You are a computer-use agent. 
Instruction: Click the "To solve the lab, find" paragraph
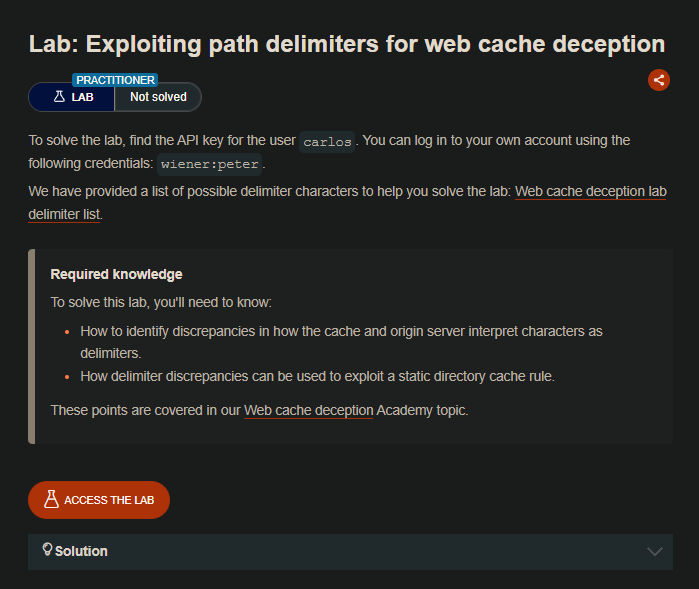[x=160, y=140]
